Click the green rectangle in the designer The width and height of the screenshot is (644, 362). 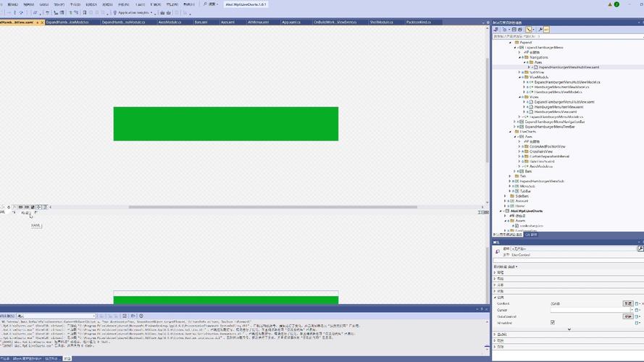coord(225,124)
